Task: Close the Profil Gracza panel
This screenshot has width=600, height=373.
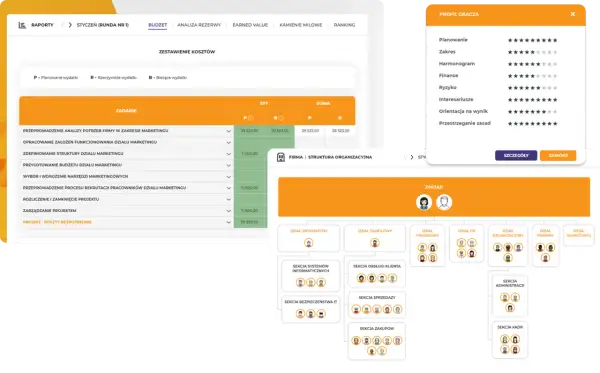Action: tap(573, 14)
